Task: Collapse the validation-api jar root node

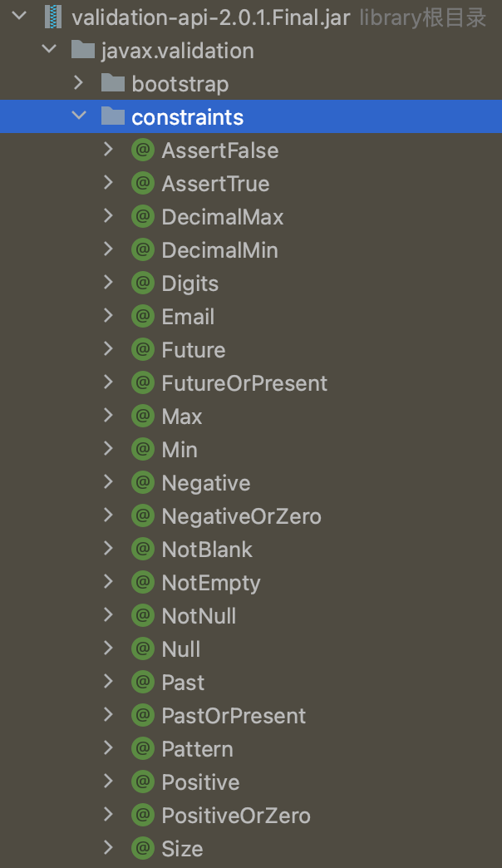Action: click(x=21, y=16)
